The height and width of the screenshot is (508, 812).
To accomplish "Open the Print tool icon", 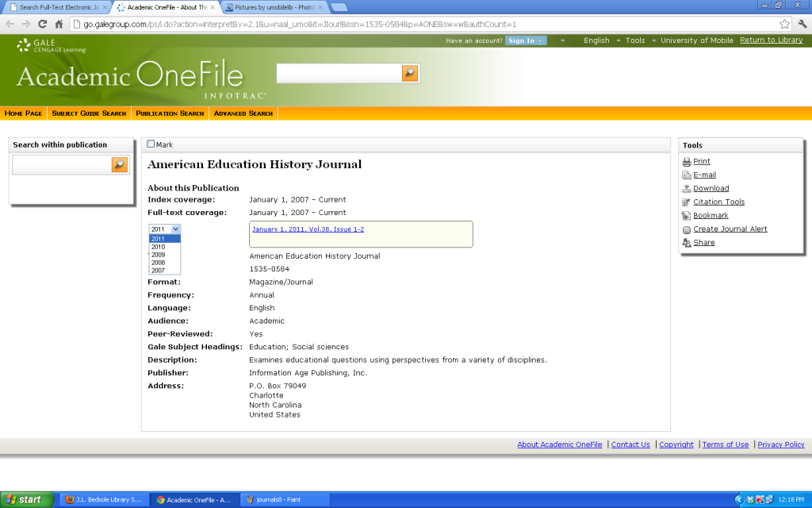I will click(688, 161).
